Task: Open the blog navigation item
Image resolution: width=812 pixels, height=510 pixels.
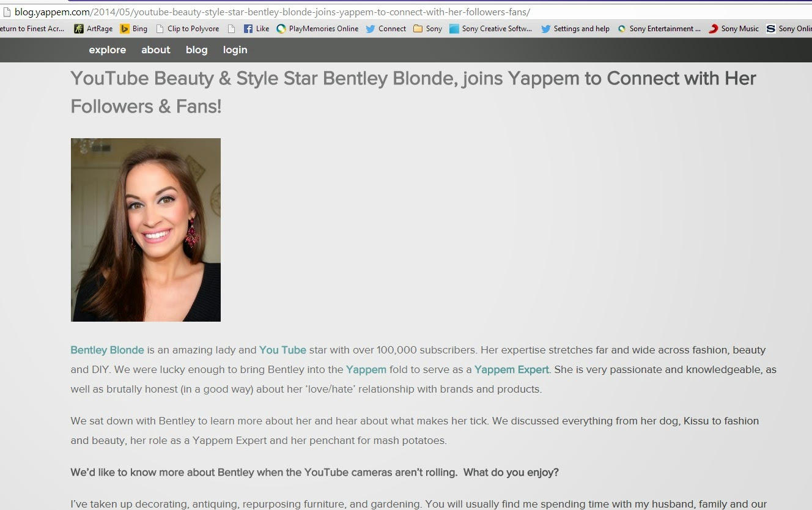Action: [196, 50]
